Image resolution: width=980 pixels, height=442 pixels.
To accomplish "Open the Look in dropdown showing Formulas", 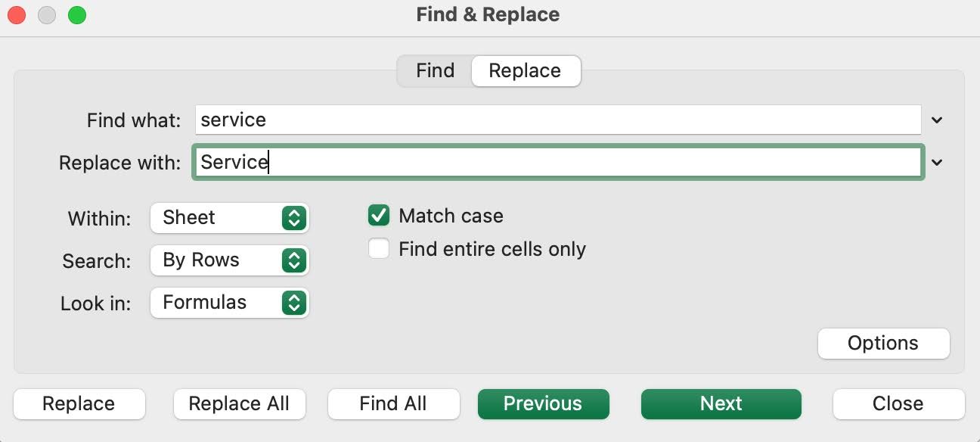I will click(229, 303).
